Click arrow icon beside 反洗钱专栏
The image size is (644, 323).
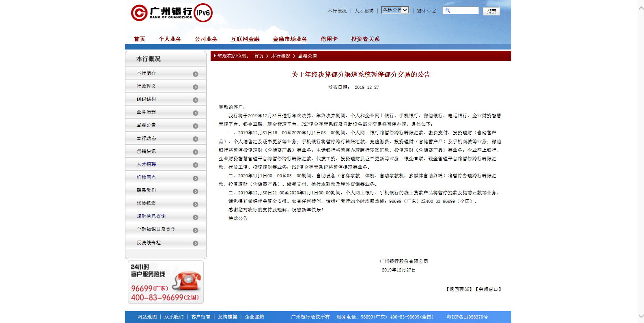(195, 243)
